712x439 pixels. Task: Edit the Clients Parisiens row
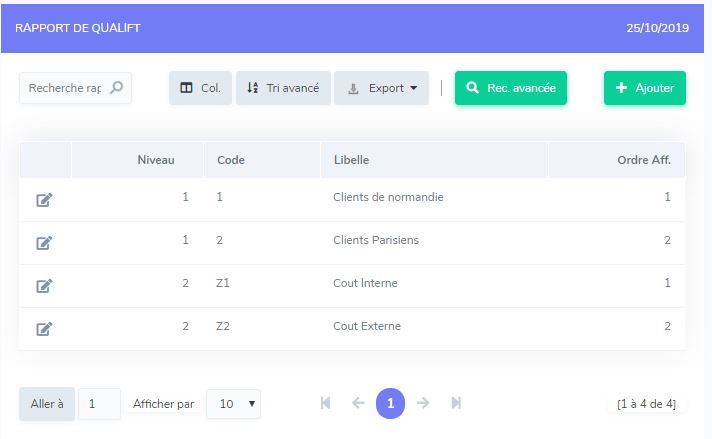pos(44,243)
